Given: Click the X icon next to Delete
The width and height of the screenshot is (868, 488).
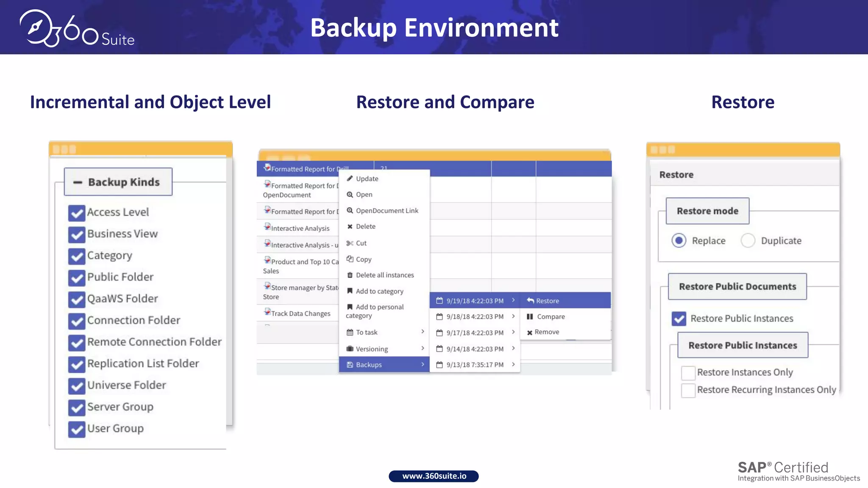Looking at the screenshot, I should (x=350, y=227).
